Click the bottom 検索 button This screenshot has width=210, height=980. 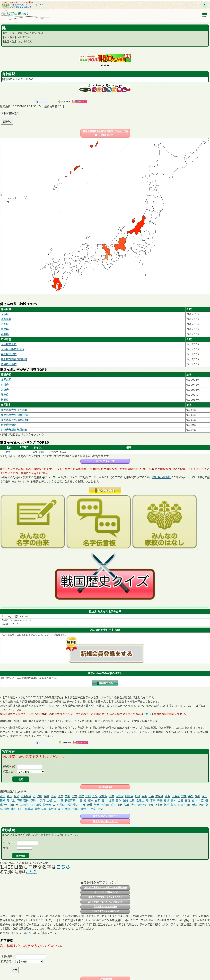[x=15, y=970]
